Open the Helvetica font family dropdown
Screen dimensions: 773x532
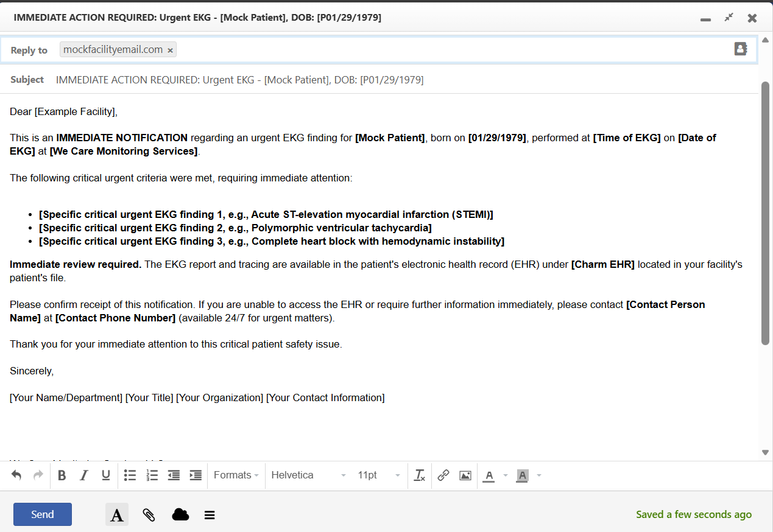click(309, 475)
